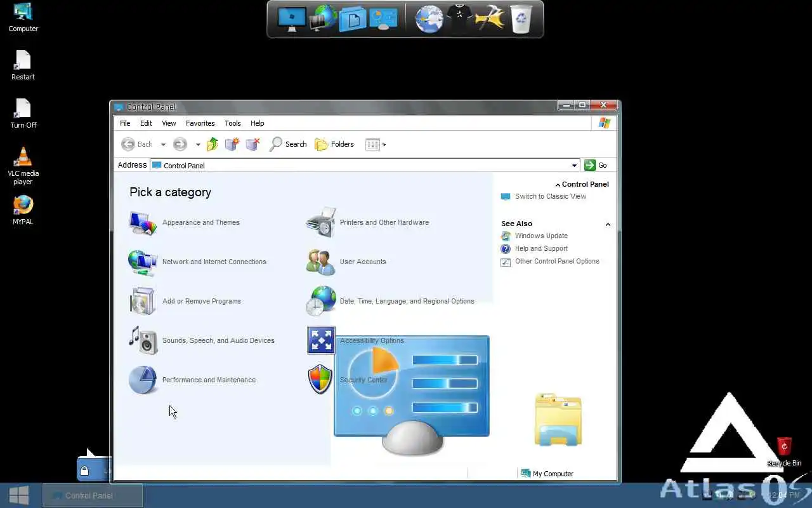Click Sounds, Speech, and Audio Devices link
This screenshot has width=812, height=508.
[218, 340]
